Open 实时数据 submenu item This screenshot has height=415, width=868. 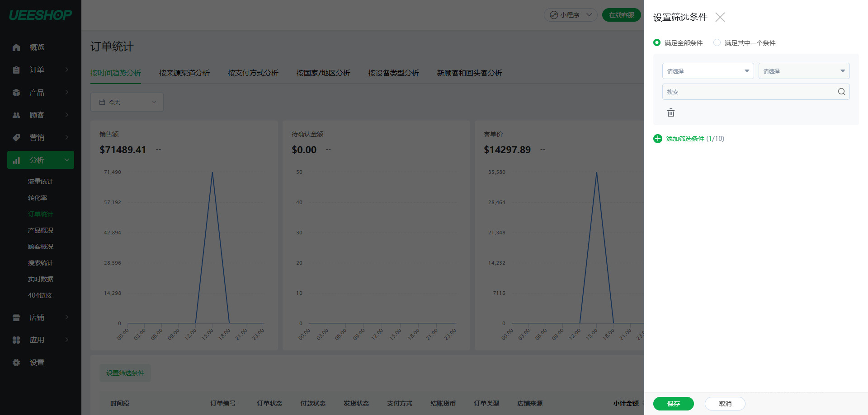tap(41, 279)
